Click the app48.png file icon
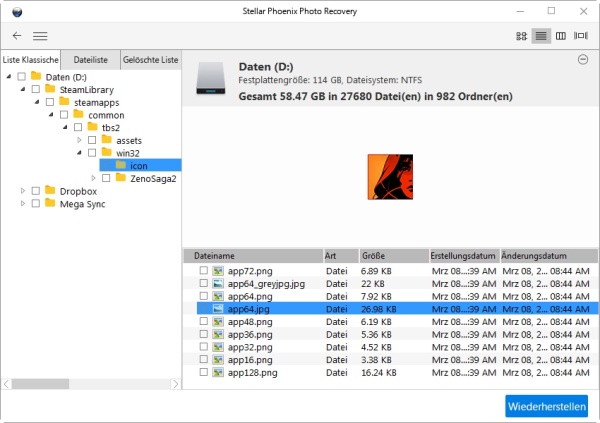Image resolution: width=600 pixels, height=423 pixels. [218, 322]
